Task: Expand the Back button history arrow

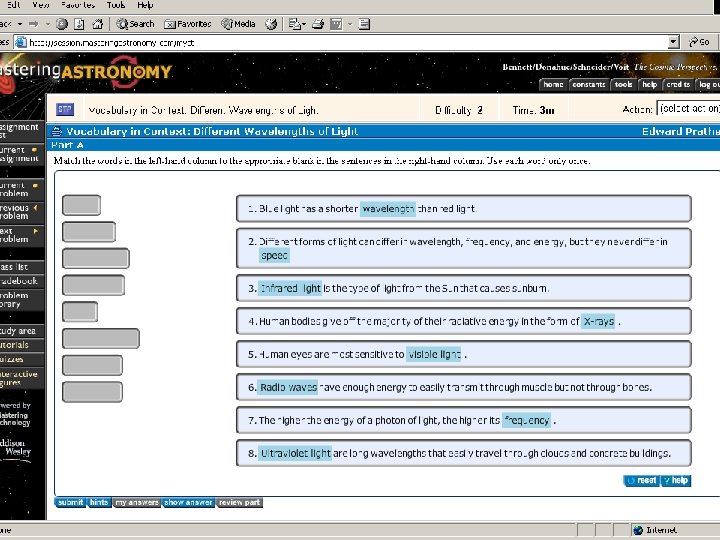Action: pos(20,24)
